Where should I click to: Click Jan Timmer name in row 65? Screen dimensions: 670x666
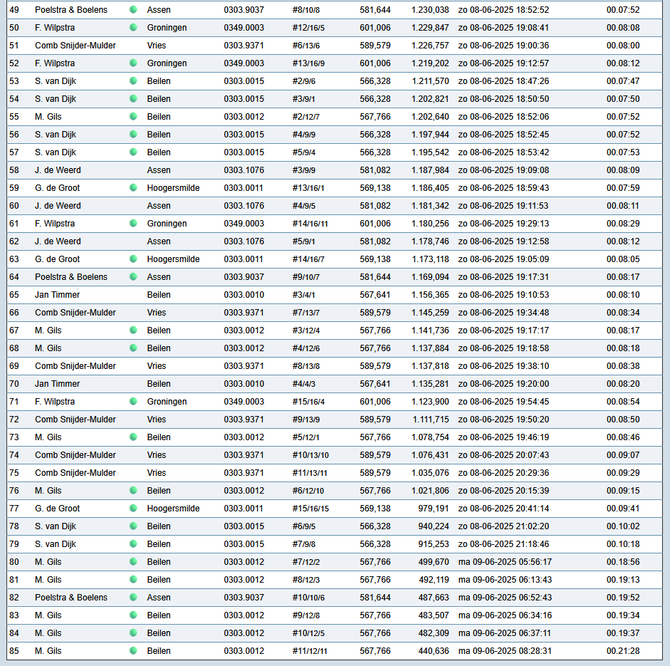[x=57, y=295]
